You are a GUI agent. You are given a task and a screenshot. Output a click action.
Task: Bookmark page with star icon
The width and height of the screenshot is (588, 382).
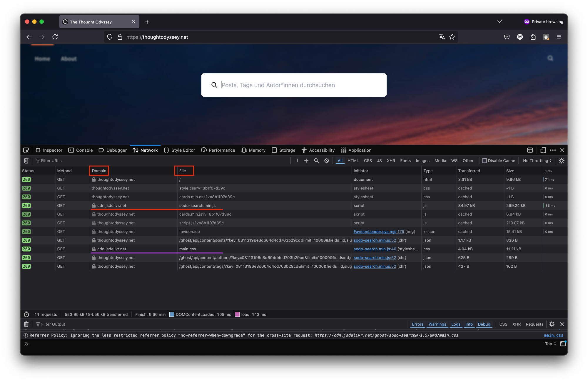(x=452, y=37)
